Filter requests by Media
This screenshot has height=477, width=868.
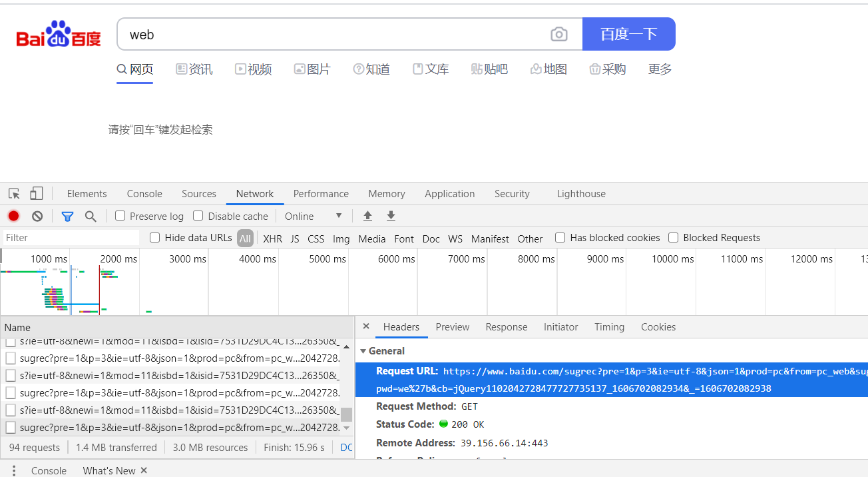click(372, 238)
